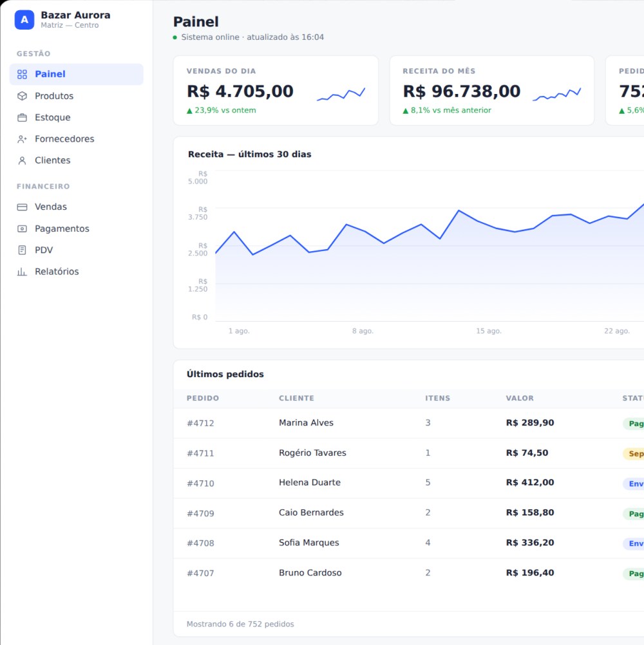Screen dimensions: 644x645
Task: Open the Estoque page
Action: pos(77,118)
